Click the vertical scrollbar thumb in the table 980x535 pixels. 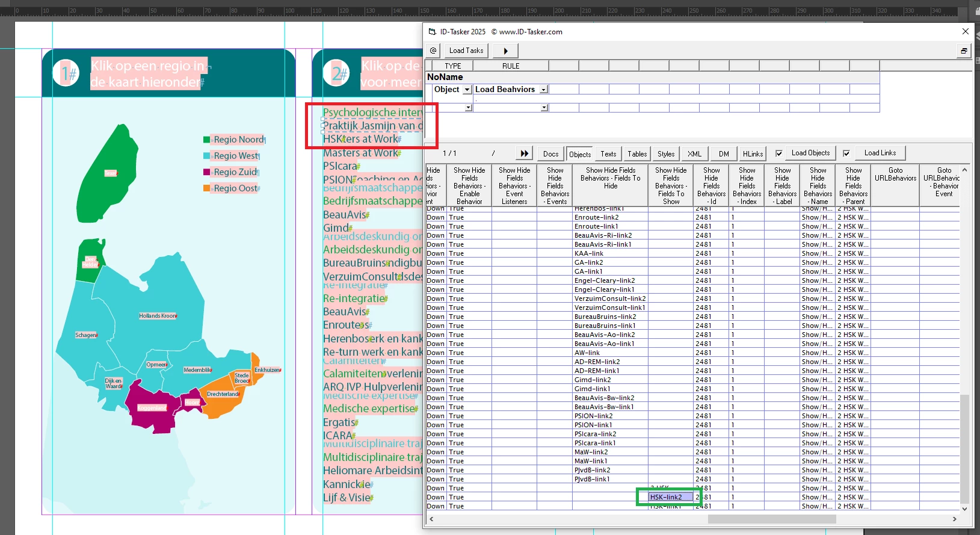(x=964, y=448)
